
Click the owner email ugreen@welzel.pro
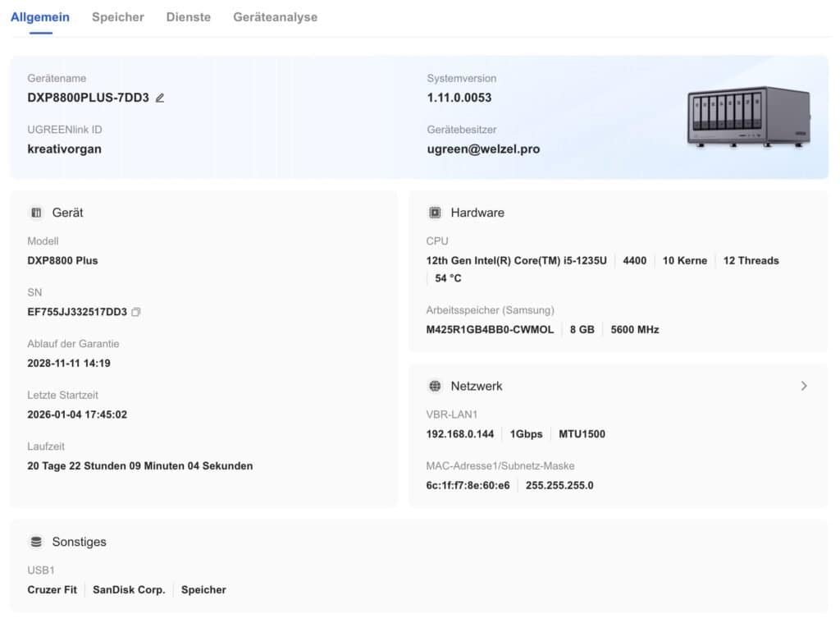pos(483,149)
